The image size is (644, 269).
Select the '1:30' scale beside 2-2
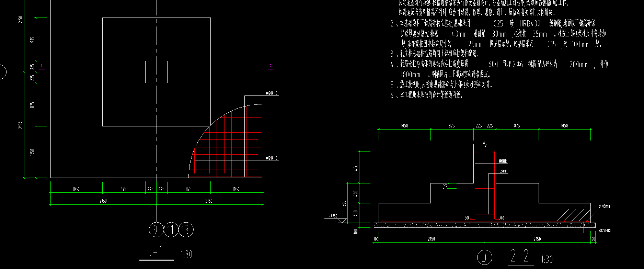point(547,259)
